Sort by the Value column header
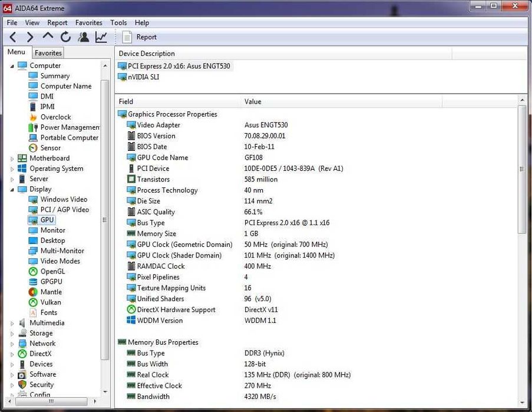The image size is (532, 412). coord(341,101)
